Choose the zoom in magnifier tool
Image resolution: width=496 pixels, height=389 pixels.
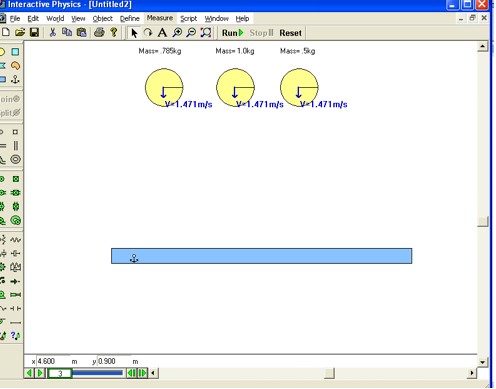(x=177, y=33)
